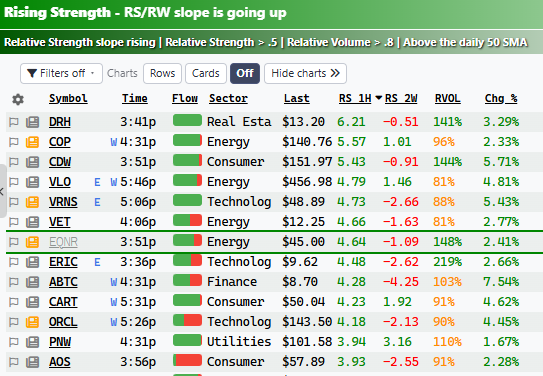Click the Utilities sector cell

point(239,342)
